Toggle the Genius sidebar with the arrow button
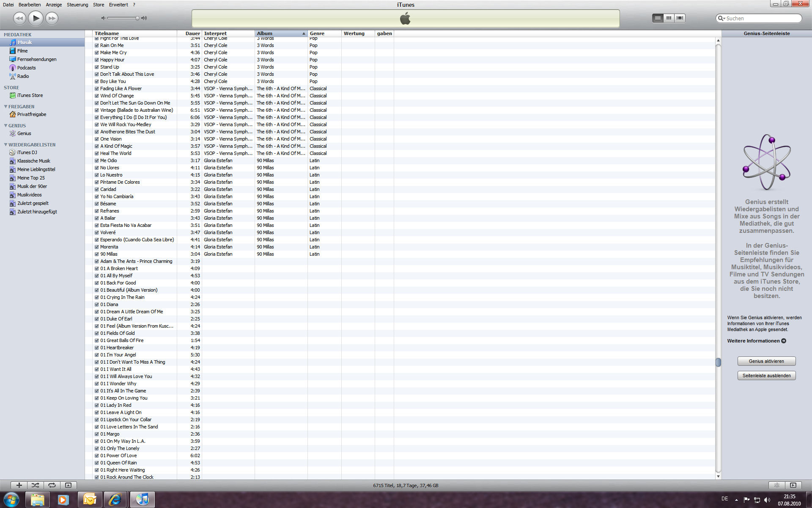The width and height of the screenshot is (812, 508). 793,485
